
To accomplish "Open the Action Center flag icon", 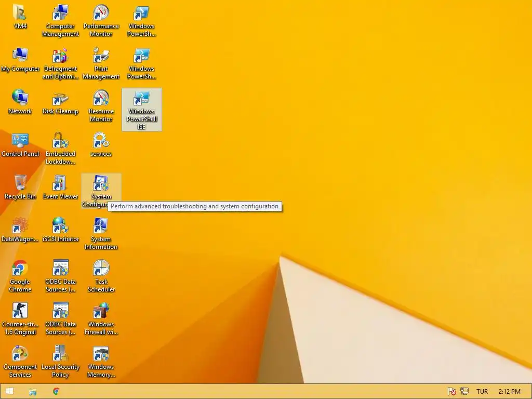I will 451,392.
